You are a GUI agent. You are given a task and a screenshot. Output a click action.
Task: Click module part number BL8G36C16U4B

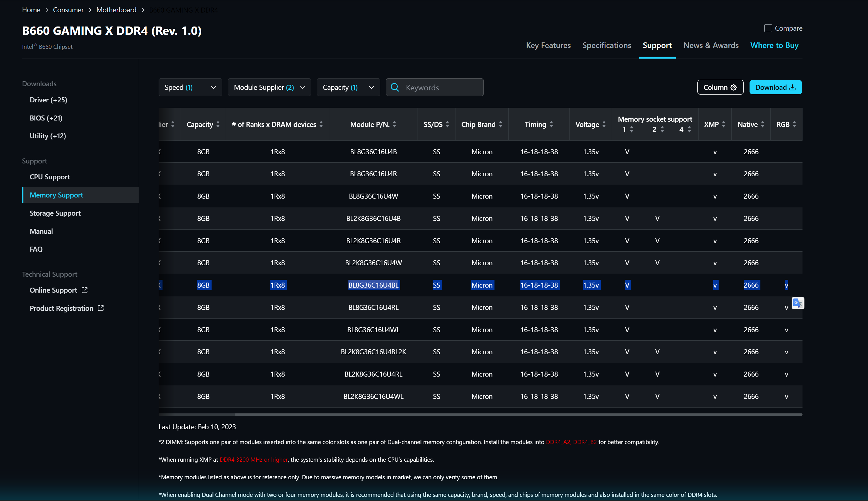pyautogui.click(x=373, y=152)
